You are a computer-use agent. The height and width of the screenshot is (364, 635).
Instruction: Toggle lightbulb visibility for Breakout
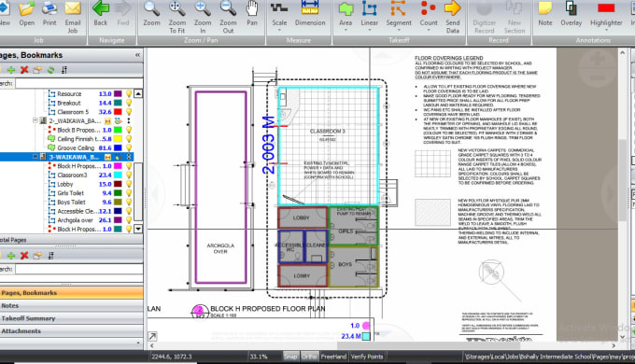tap(129, 103)
